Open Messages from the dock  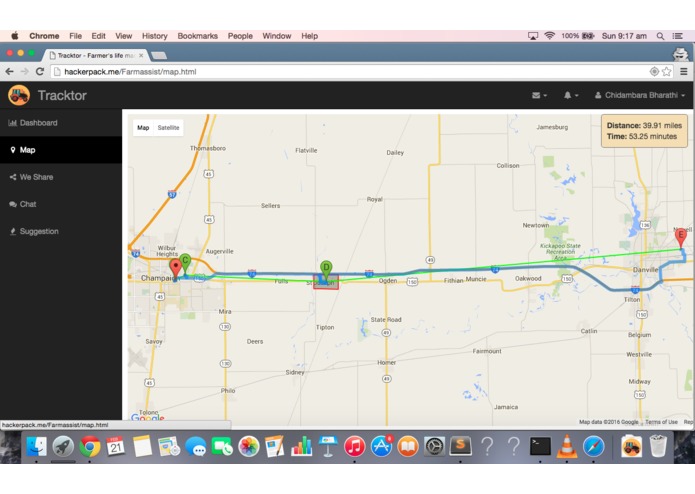[195, 446]
